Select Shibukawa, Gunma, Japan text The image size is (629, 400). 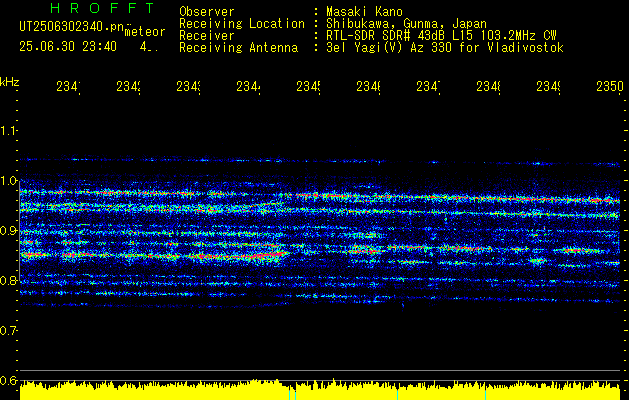coord(406,24)
